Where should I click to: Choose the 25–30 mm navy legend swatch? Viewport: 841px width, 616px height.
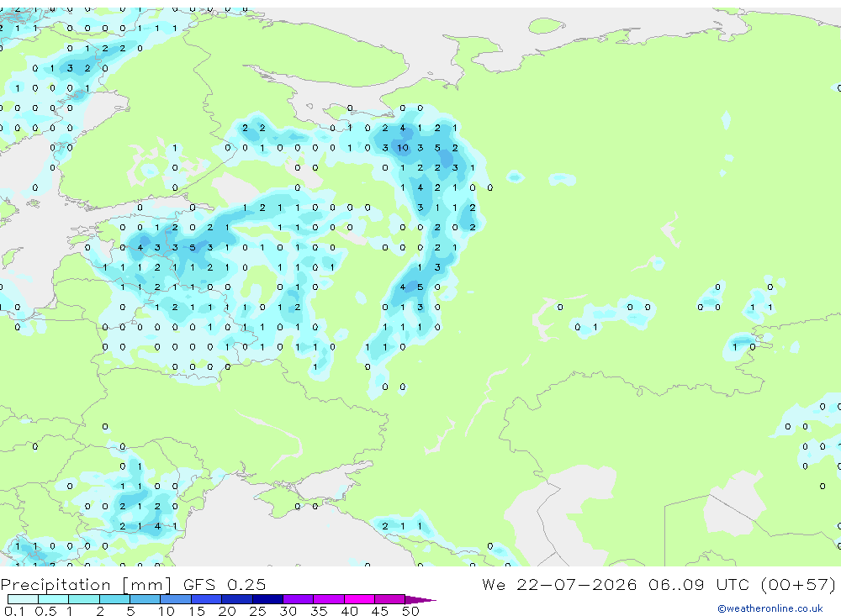tap(267, 599)
